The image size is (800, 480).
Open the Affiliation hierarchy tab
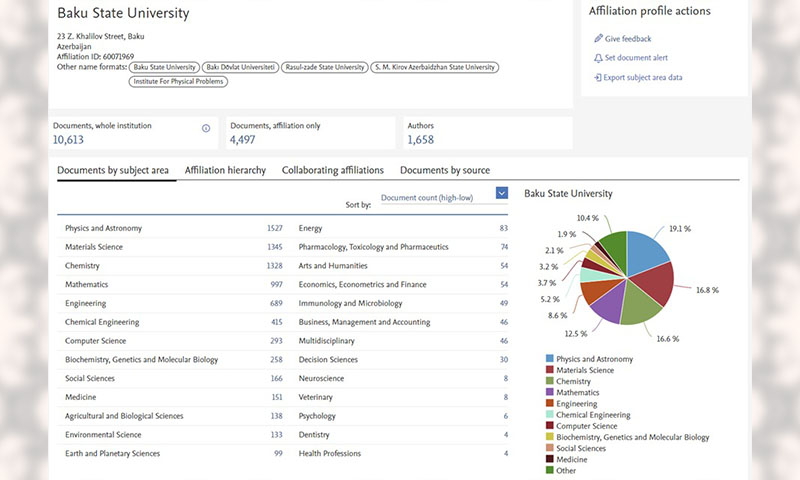[x=225, y=170]
